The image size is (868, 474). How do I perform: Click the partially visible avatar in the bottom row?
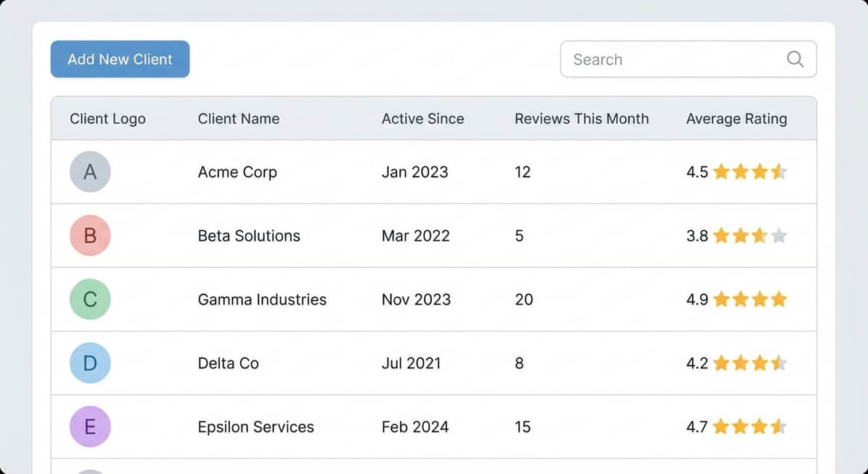pos(90,469)
